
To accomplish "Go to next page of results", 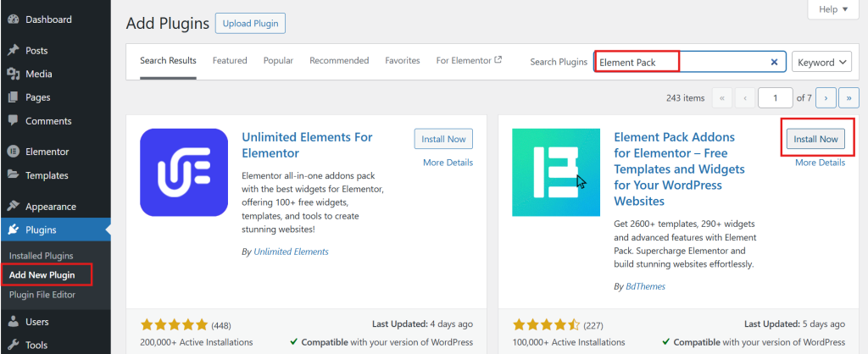I will [826, 98].
